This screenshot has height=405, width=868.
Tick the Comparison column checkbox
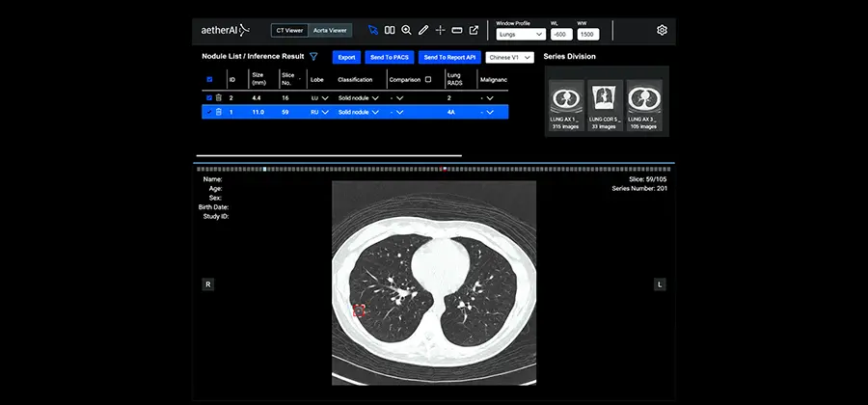(x=428, y=80)
